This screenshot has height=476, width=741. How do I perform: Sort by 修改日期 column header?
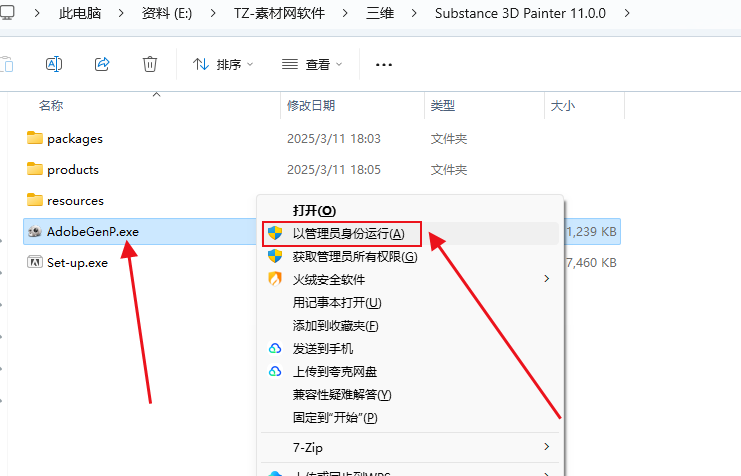point(311,105)
